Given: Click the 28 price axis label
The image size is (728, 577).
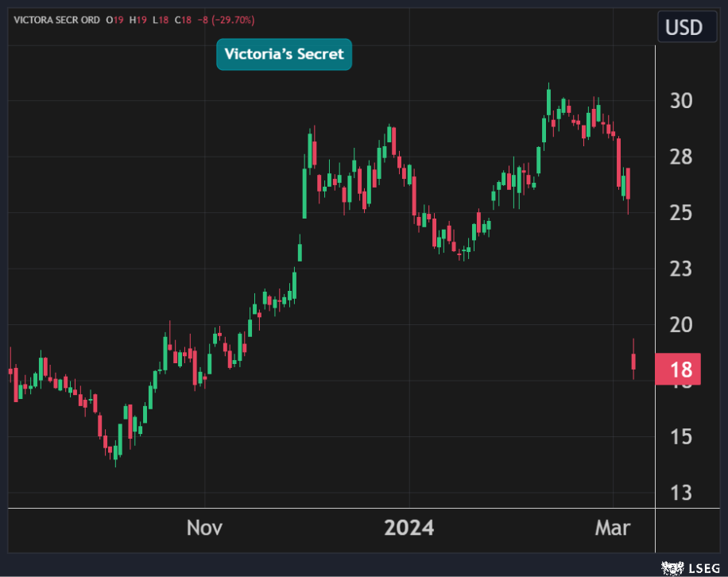Looking at the screenshot, I should (x=681, y=157).
